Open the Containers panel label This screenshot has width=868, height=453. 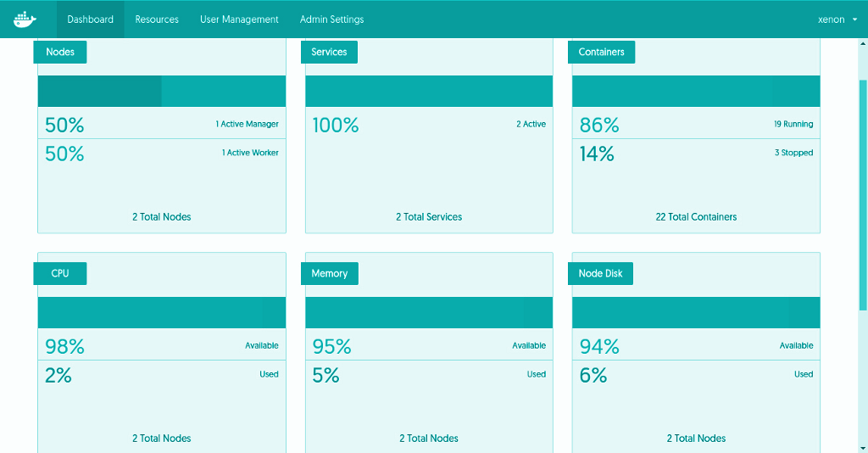click(601, 52)
